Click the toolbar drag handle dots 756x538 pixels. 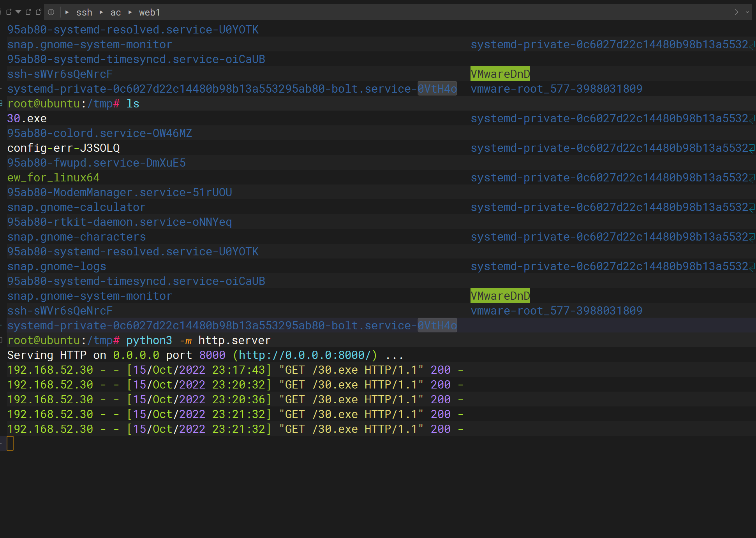pyautogui.click(x=1, y=12)
